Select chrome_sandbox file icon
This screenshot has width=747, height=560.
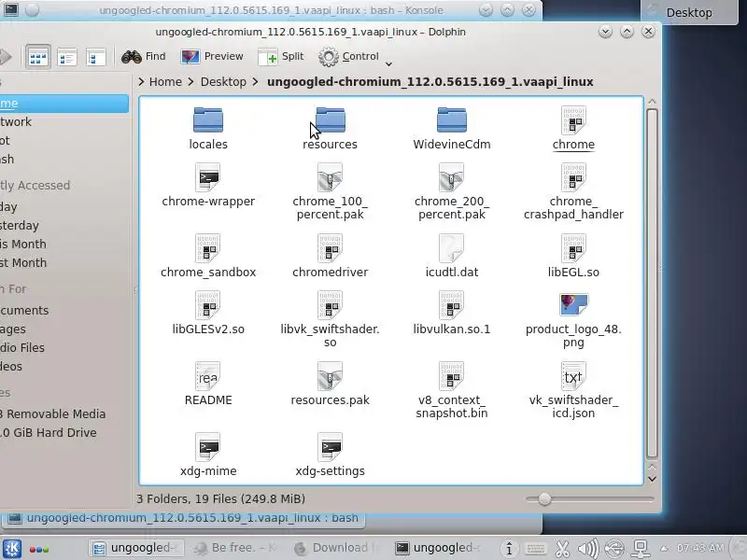point(208,248)
